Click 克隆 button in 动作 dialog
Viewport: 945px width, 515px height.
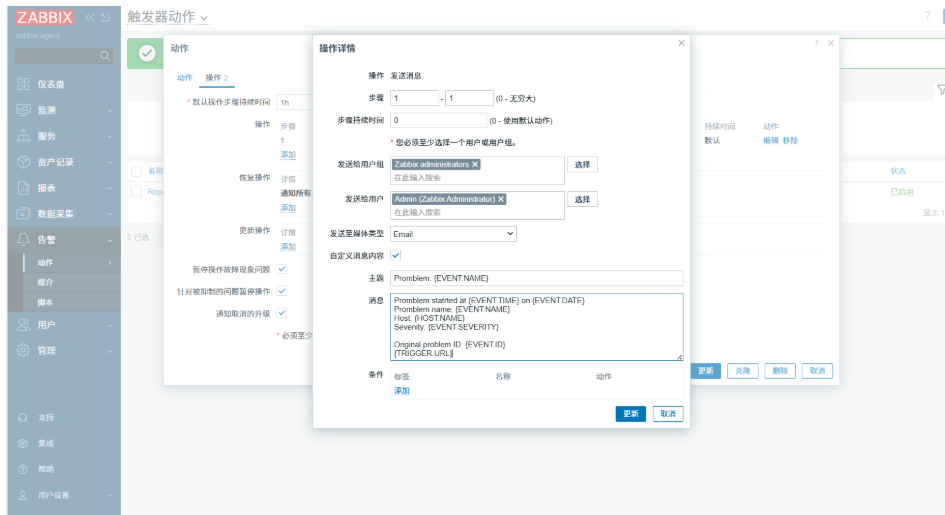[x=742, y=371]
